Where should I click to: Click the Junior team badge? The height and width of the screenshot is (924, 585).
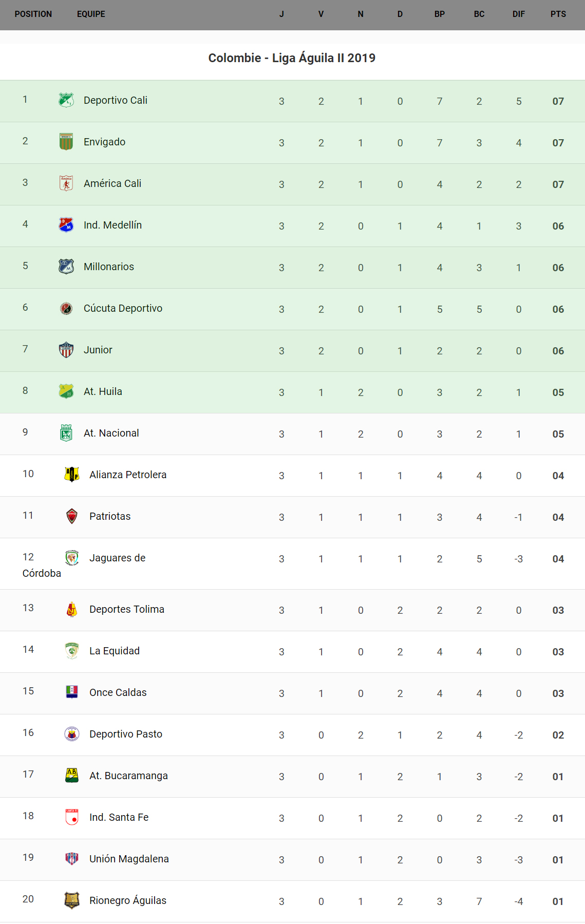(x=66, y=350)
